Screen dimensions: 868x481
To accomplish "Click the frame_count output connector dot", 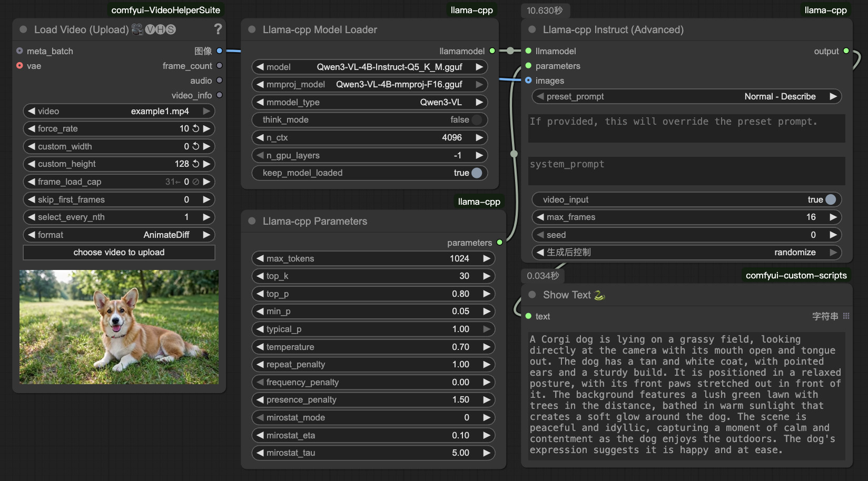I will (x=220, y=66).
